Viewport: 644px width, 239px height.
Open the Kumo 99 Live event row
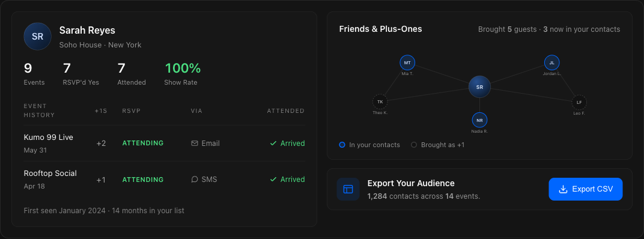[x=164, y=144]
